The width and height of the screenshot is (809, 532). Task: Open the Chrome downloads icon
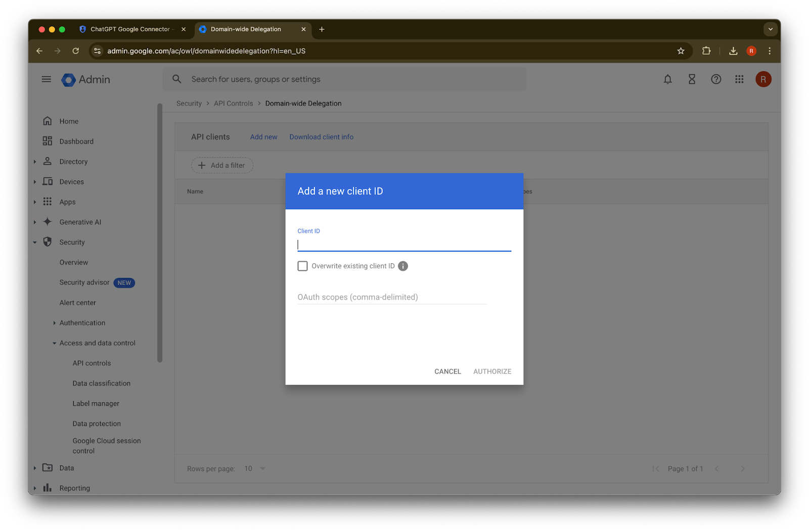[733, 51]
